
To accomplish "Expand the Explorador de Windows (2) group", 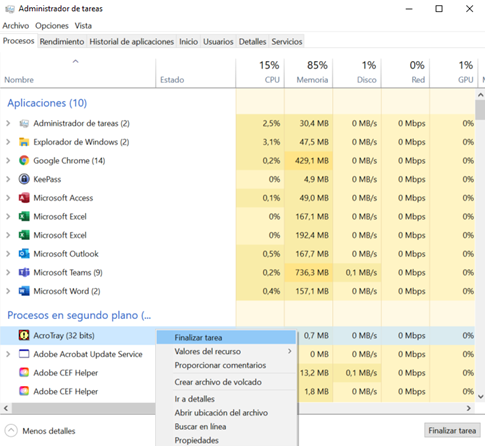I will [8, 142].
